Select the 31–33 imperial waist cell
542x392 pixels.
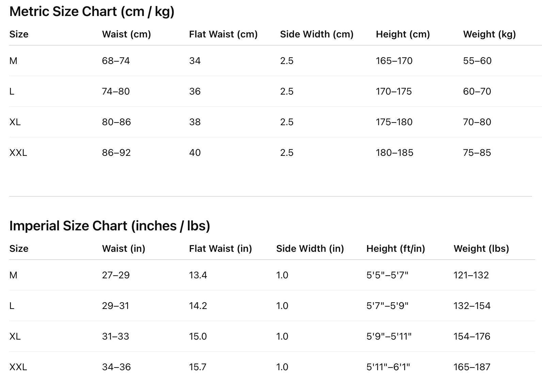point(116,337)
